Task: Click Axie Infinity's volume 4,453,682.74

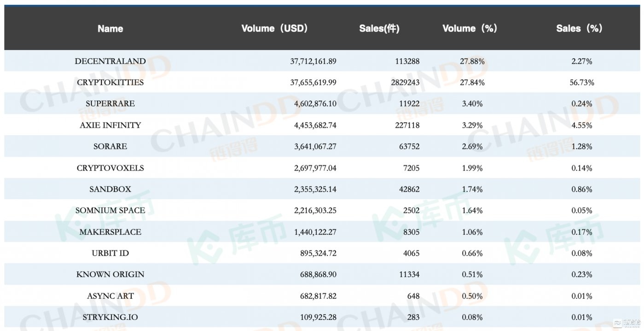Action: [315, 125]
